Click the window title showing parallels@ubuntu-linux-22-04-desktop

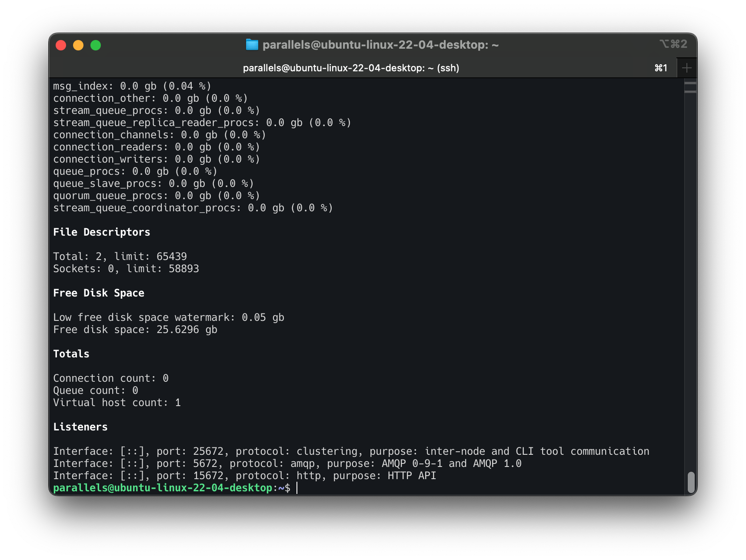(380, 44)
